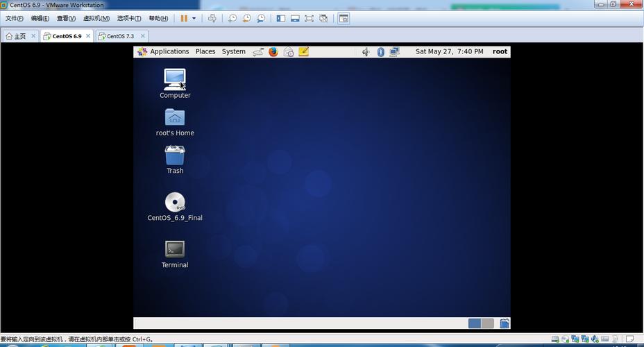
Task: Select the Computer desktop icon
Action: click(x=175, y=83)
